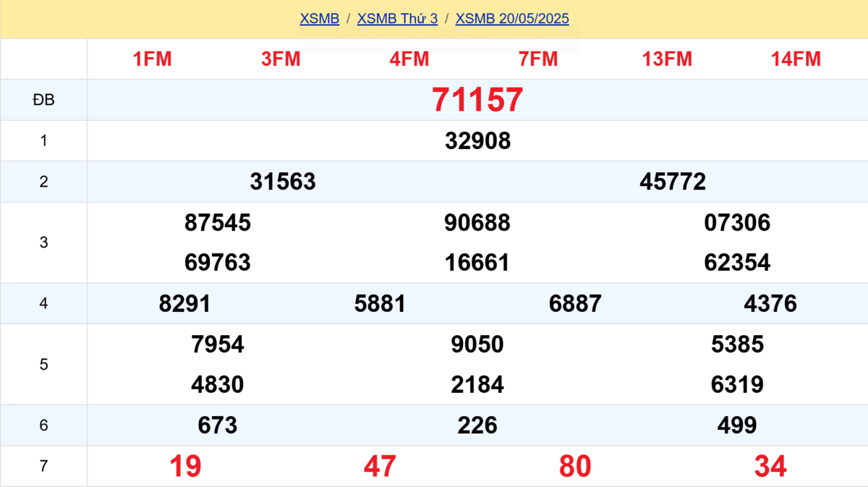Screen dimensions: 868x487
Task: Click third prize number 69763
Action: pyautogui.click(x=218, y=263)
